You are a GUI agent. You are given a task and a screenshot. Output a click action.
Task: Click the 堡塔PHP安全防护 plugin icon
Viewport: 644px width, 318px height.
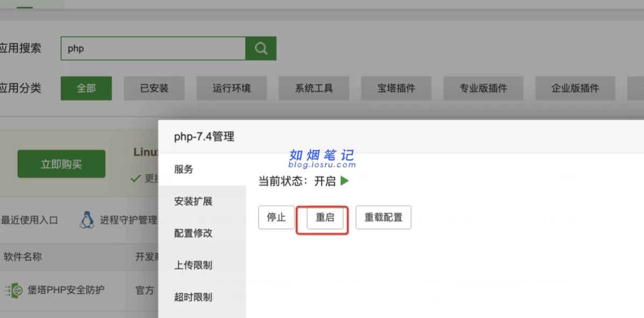(14, 291)
